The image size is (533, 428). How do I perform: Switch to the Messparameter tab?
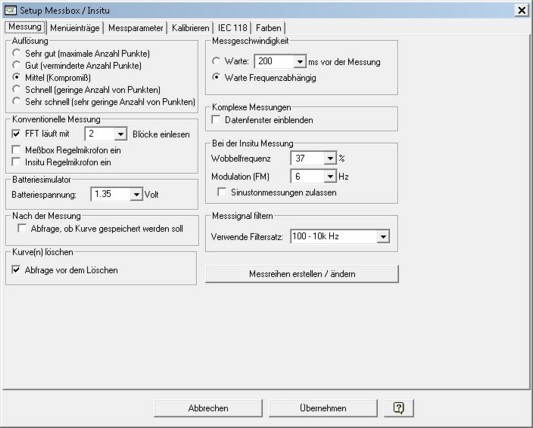136,28
